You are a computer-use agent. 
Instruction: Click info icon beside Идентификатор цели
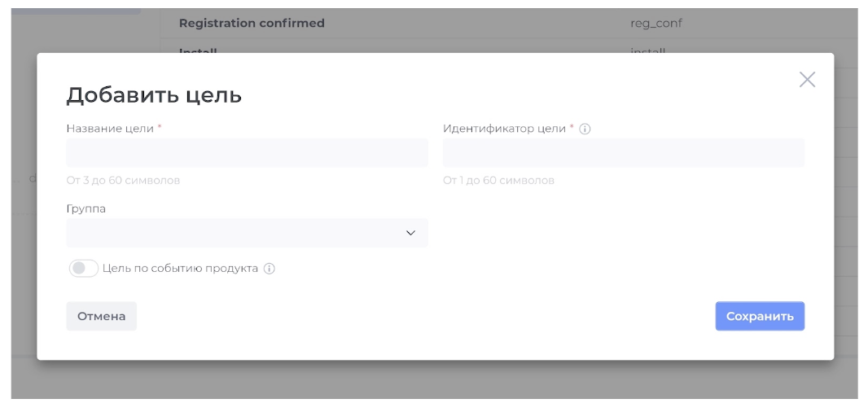click(x=585, y=129)
